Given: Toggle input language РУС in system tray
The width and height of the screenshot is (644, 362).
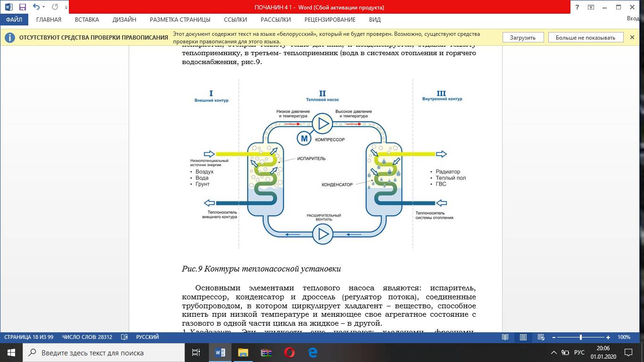Looking at the screenshot, I should [x=579, y=353].
